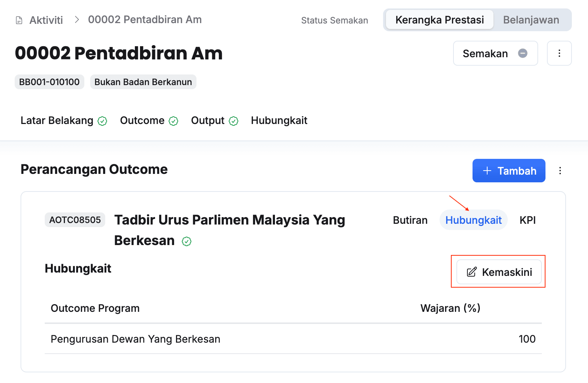
Task: Open the page options three-dot menu
Action: (559, 53)
